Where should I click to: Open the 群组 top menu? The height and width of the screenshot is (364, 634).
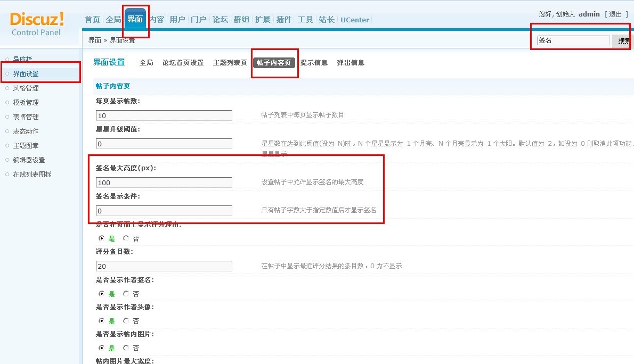tap(241, 19)
